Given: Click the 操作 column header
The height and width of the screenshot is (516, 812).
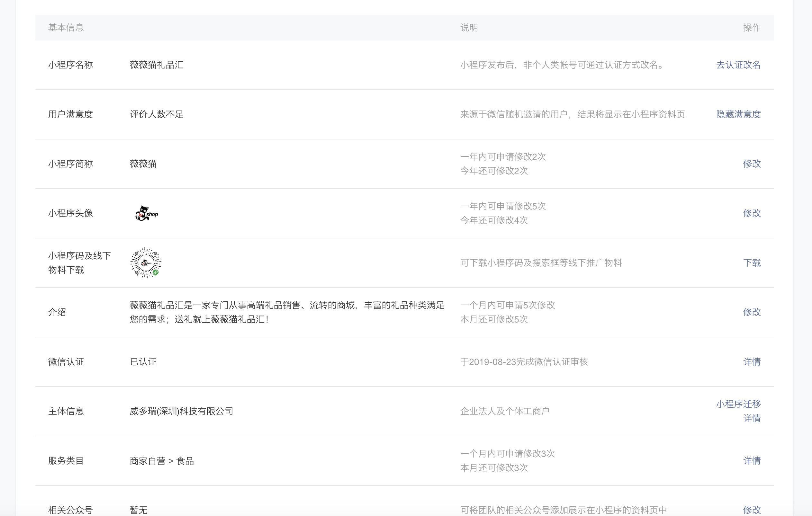Looking at the screenshot, I should [x=752, y=28].
